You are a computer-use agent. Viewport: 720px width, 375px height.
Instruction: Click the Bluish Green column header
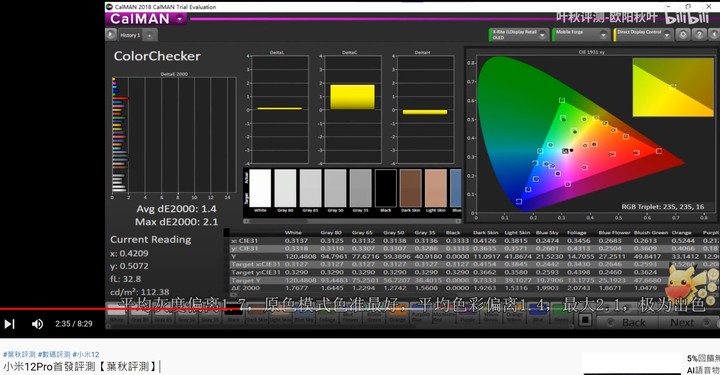click(x=651, y=232)
